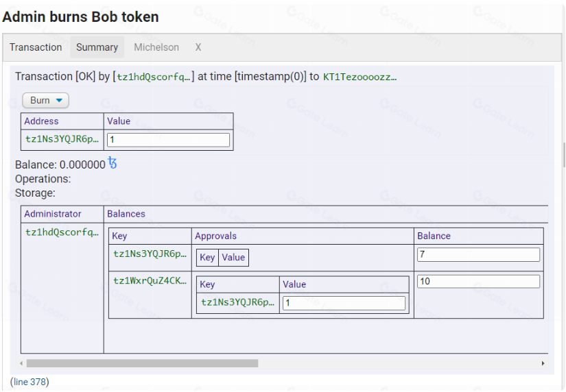Click the Balance field showing 7
Image resolution: width=566 pixels, height=392 pixels.
coord(477,255)
